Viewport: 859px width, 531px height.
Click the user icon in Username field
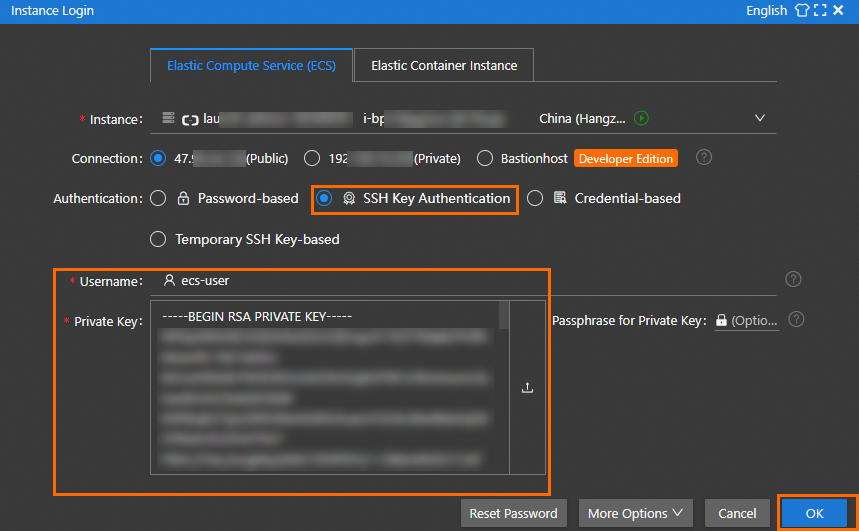point(169,280)
